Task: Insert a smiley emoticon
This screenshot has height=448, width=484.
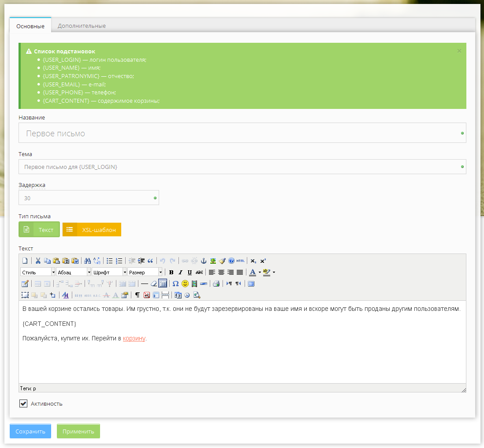Action: 185,284
